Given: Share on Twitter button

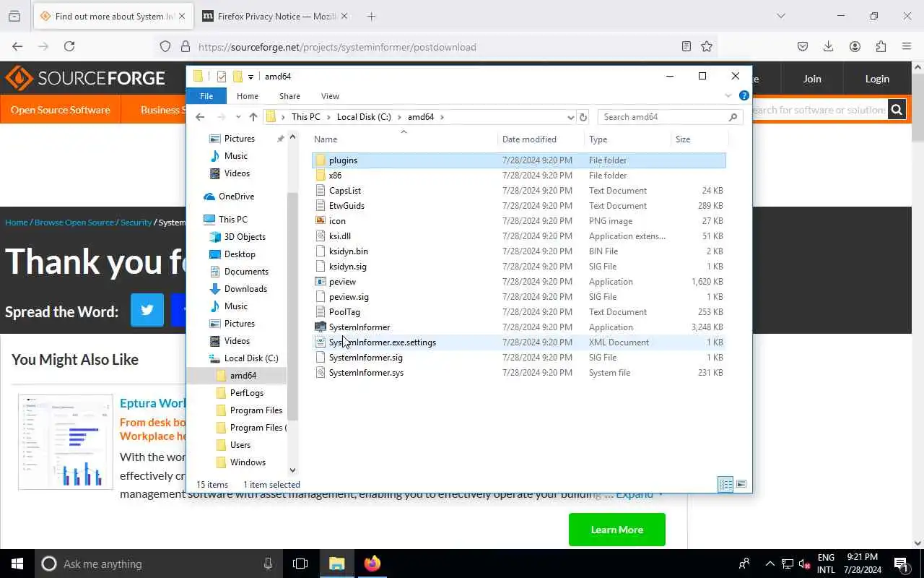Looking at the screenshot, I should click(147, 311).
